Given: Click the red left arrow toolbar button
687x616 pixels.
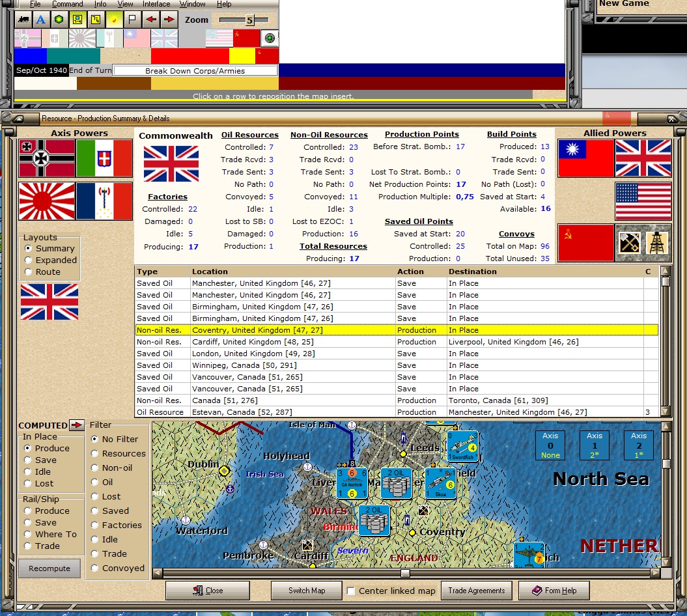Looking at the screenshot, I should (x=150, y=20).
